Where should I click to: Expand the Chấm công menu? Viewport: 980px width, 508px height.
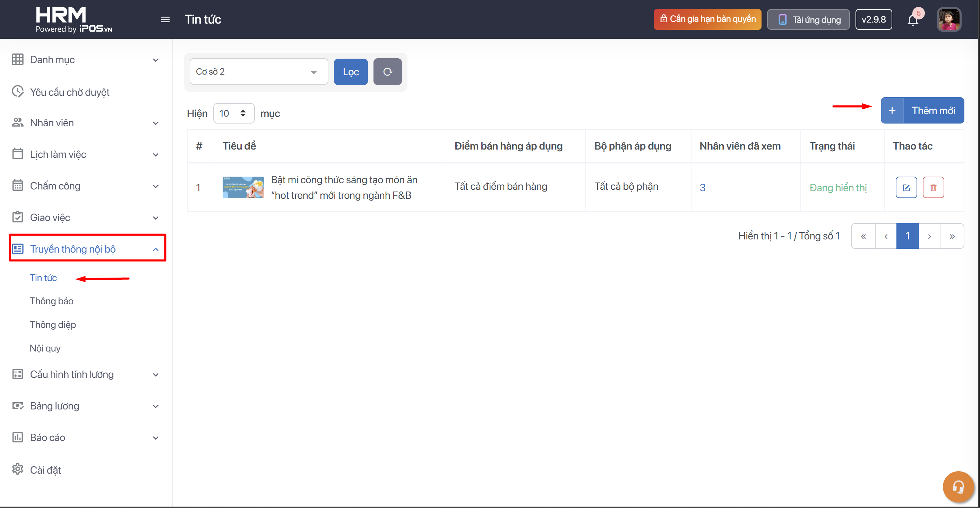86,186
